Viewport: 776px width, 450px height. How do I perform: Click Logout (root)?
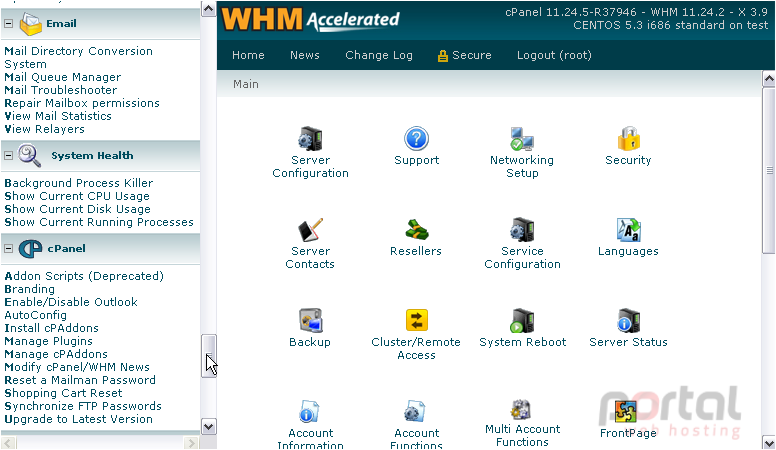point(554,55)
